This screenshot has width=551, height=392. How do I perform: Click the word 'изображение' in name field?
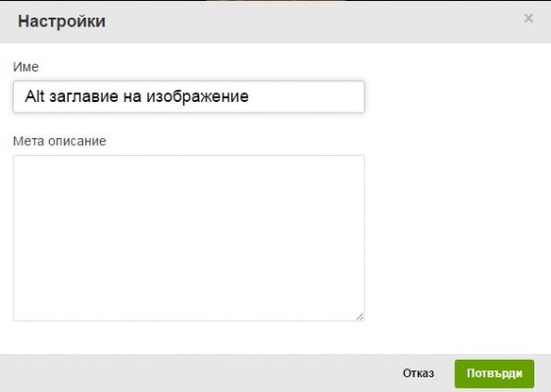coord(197,97)
